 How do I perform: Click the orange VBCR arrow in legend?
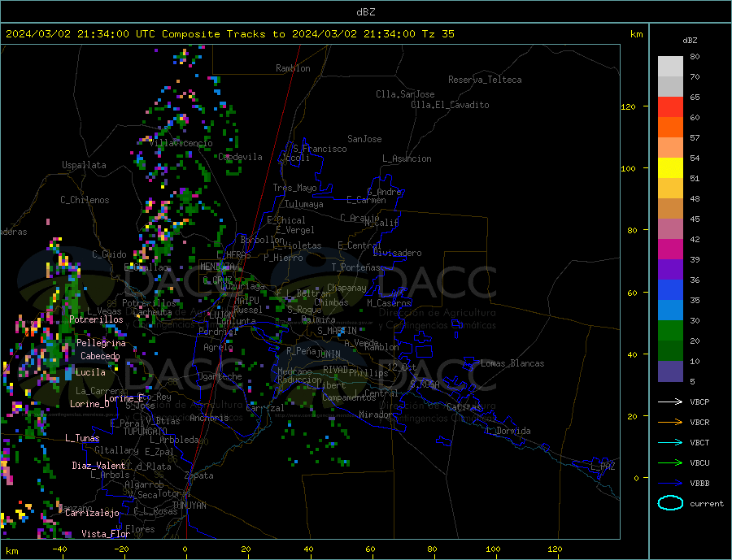tap(670, 422)
